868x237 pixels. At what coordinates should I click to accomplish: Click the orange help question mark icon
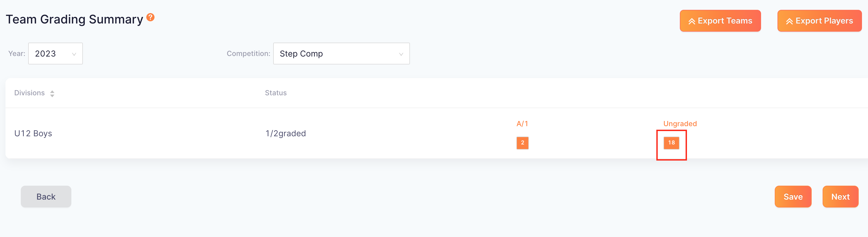click(x=151, y=17)
